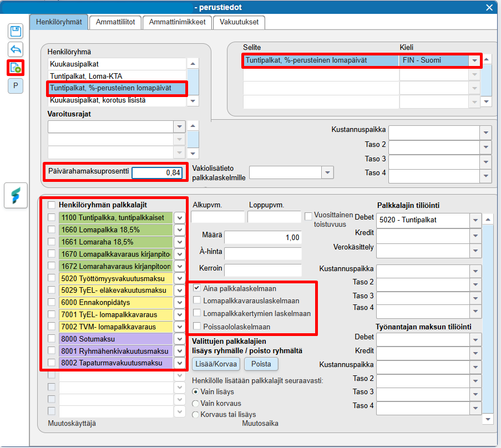The width and height of the screenshot is (501, 448).
Task: Switch to the Ammattiliitot tab
Action: tap(115, 22)
